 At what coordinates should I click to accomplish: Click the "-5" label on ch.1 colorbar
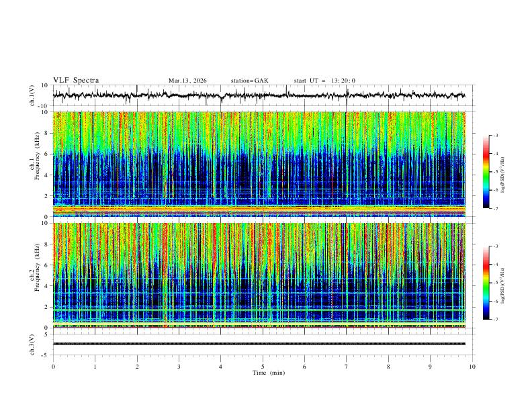tap(495, 172)
